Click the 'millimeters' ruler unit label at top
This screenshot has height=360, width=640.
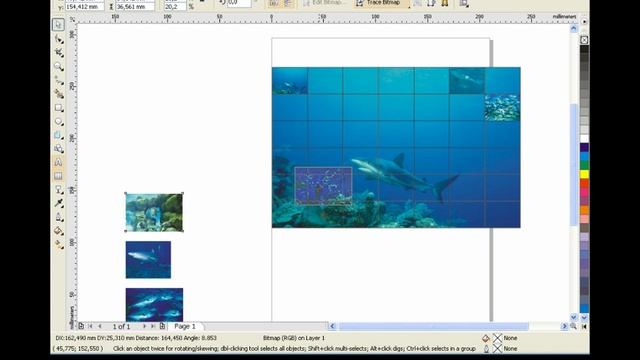point(564,17)
